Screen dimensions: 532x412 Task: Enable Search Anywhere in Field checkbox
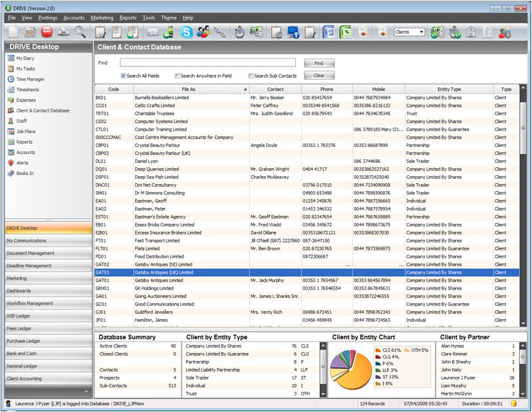177,76
